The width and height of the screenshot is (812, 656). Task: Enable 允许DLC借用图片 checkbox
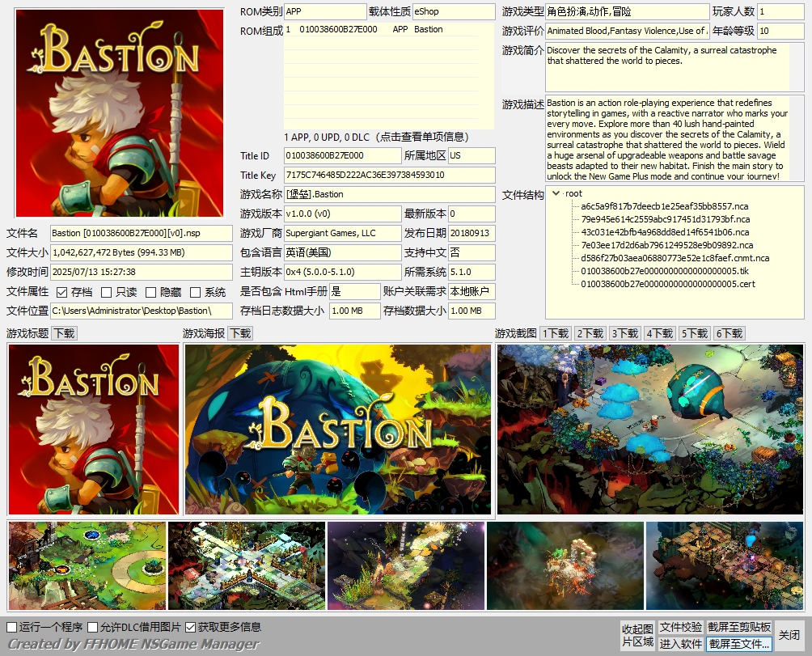coord(93,627)
